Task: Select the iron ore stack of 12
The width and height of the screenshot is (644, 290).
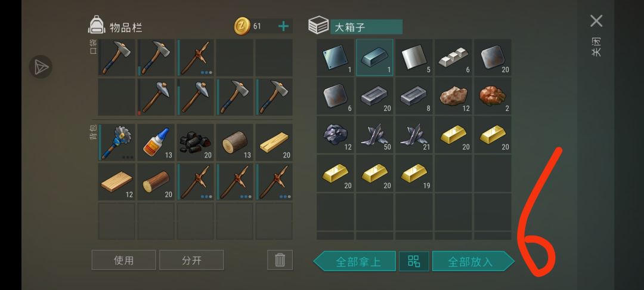Action: tap(453, 95)
